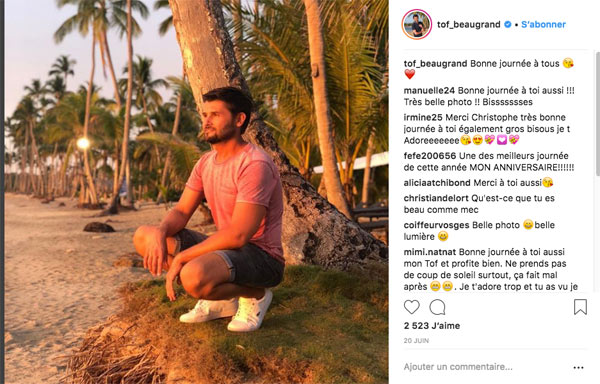Visit commenter coiffeurvosges profile
Image resolution: width=600 pixels, height=384 pixels.
pyautogui.click(x=437, y=225)
